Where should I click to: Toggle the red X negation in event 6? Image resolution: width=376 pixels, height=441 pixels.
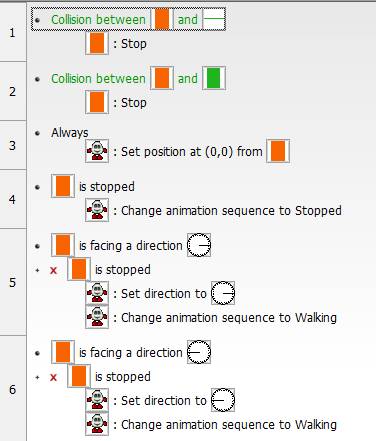(53, 377)
